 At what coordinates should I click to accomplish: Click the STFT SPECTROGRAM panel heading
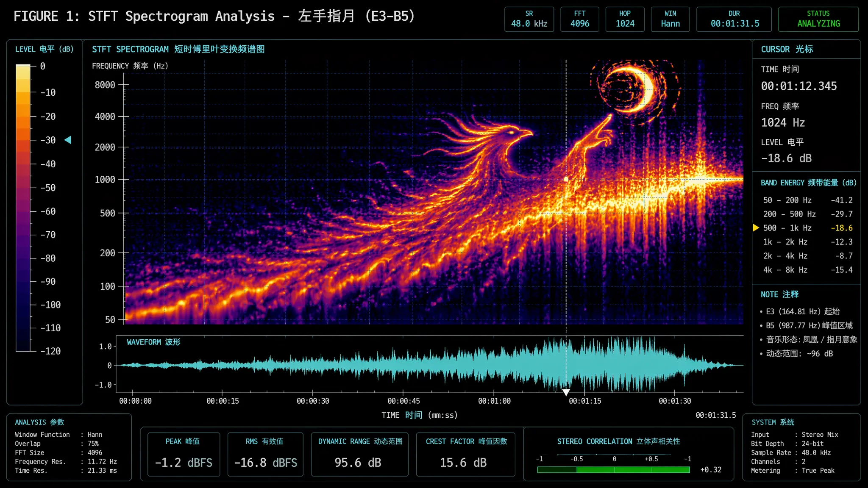click(178, 49)
